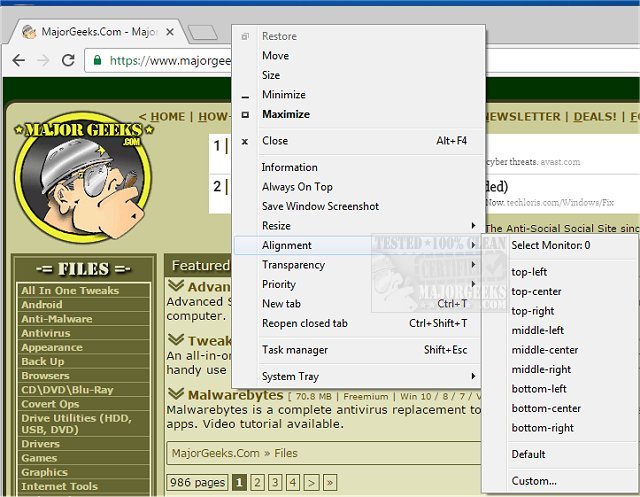Select Move from the context menu
This screenshot has width=640, height=497.
tap(358, 55)
